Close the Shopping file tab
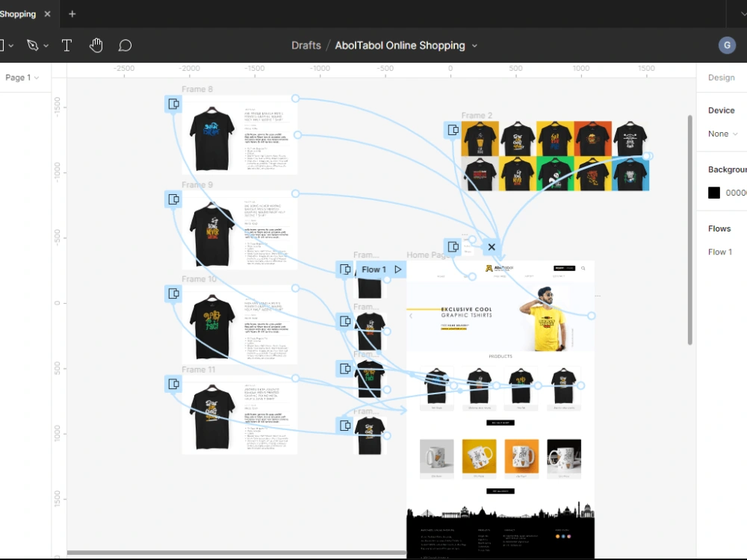 (x=47, y=13)
